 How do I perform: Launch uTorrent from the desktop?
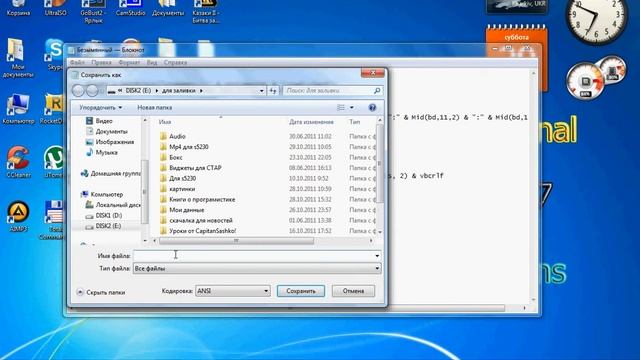click(54, 162)
